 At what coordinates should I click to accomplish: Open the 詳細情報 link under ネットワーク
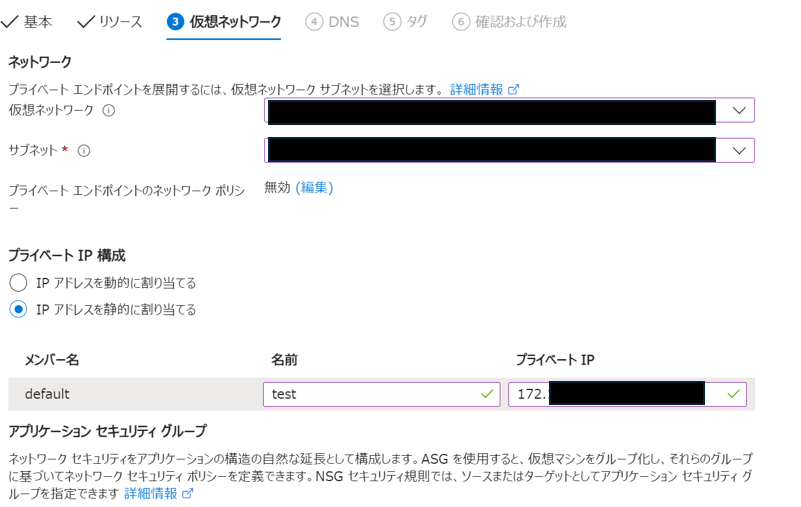[477, 89]
